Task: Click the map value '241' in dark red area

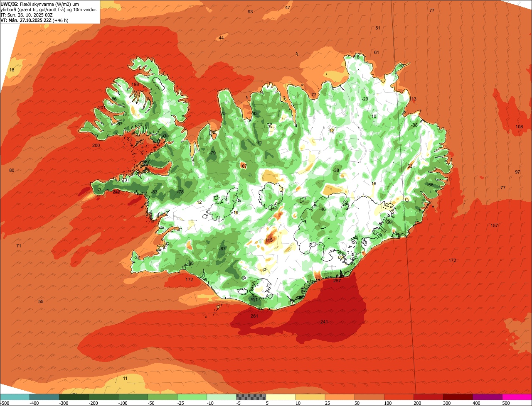Action: [324, 322]
